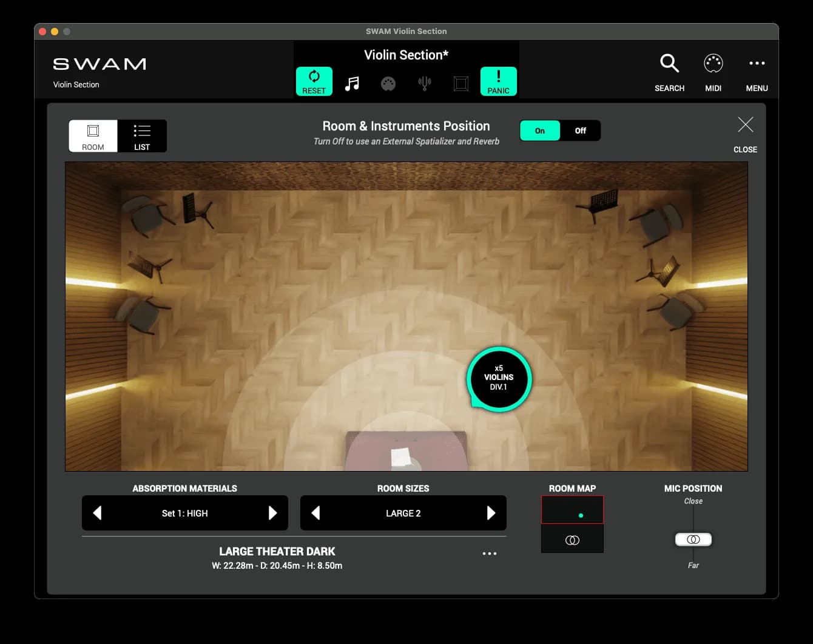Select next absorption materials set
This screenshot has height=644, width=813.
pos(272,513)
